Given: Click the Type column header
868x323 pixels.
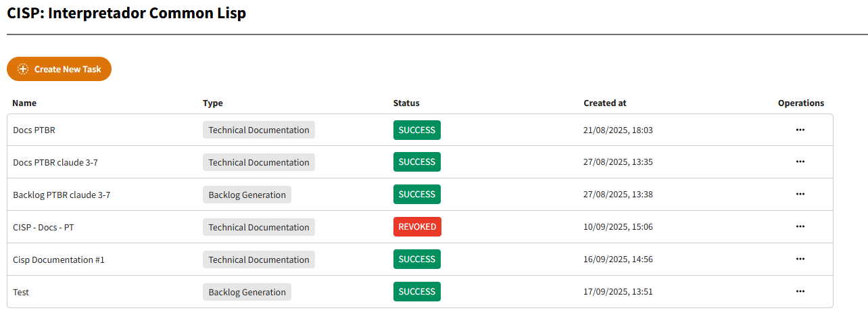Looking at the screenshot, I should (x=212, y=103).
